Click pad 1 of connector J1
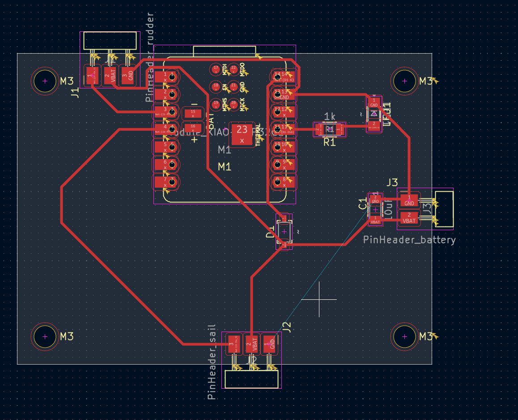The image size is (518, 420). 92,76
